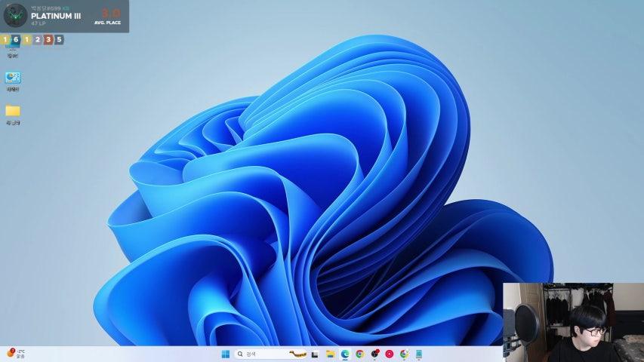The image size is (644, 362).
Task: Open Google Chrome from the taskbar
Action: point(359,354)
